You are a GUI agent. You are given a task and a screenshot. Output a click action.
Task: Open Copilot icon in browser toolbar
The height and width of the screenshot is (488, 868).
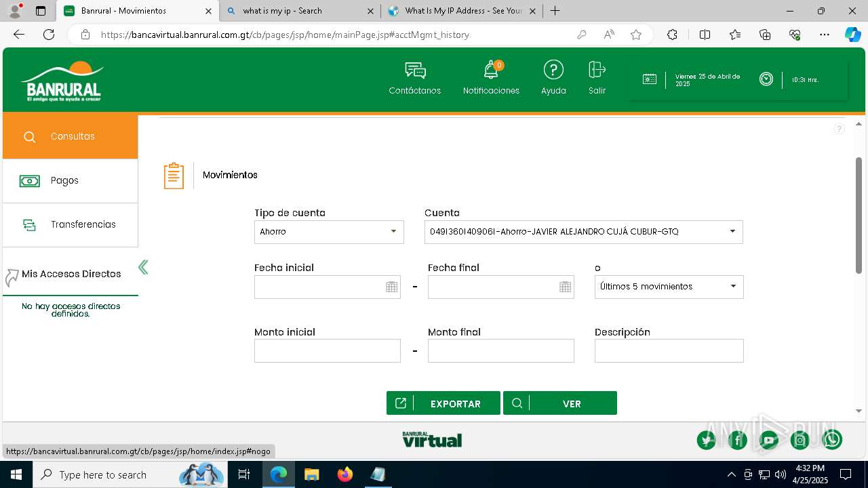tap(852, 35)
